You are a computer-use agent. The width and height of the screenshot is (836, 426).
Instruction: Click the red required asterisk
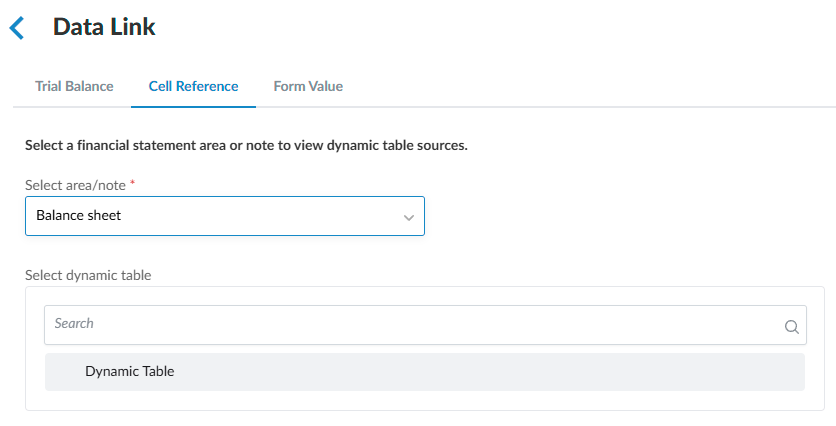click(x=133, y=185)
